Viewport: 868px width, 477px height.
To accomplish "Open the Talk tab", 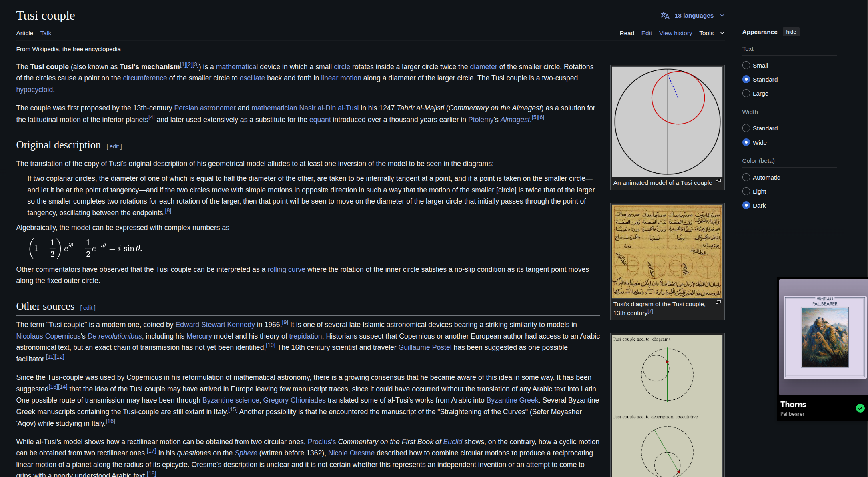I will (x=46, y=33).
